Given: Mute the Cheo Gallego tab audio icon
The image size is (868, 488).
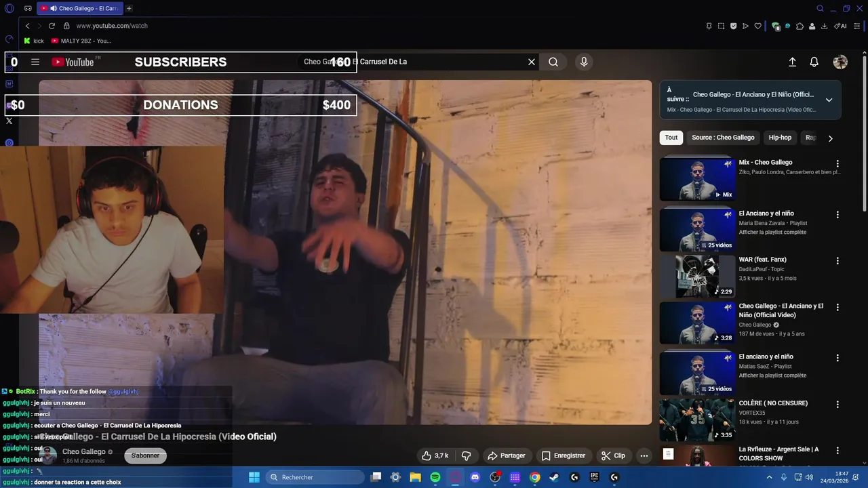Looking at the screenshot, I should tap(53, 9).
